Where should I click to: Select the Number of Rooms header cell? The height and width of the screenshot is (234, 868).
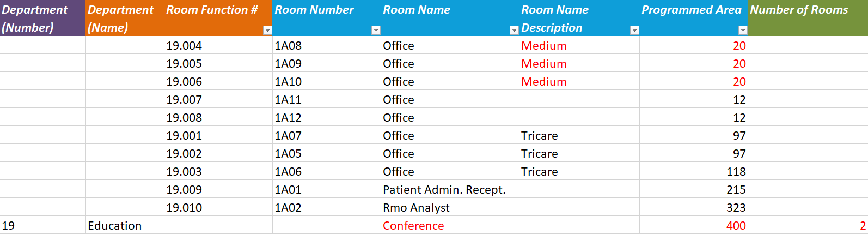pyautogui.click(x=808, y=18)
